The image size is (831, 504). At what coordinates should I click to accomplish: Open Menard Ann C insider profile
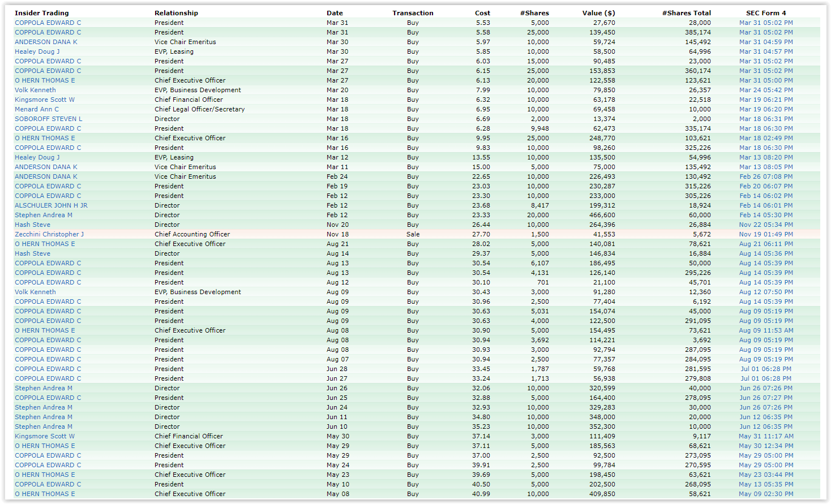(37, 109)
